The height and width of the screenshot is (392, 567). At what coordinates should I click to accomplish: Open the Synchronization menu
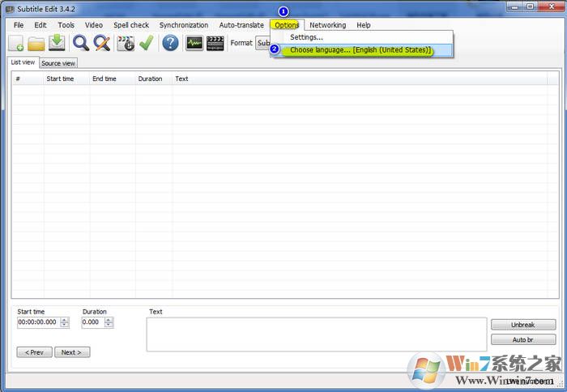click(x=184, y=25)
